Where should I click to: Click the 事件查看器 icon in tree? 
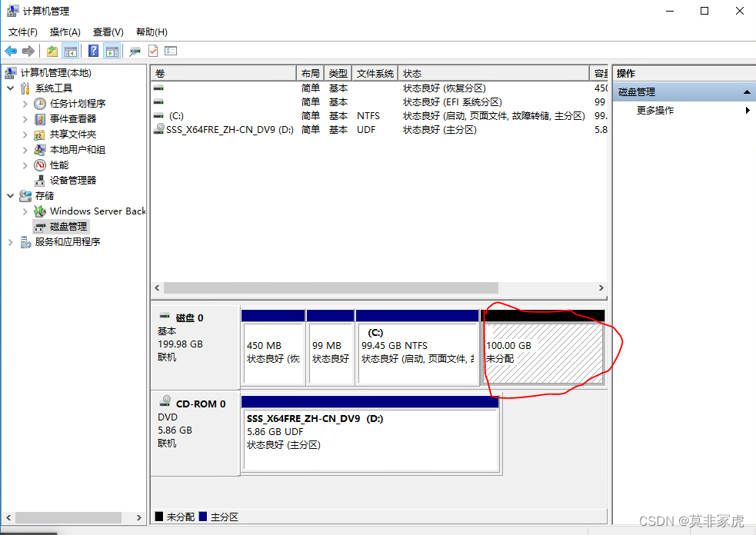[x=40, y=119]
